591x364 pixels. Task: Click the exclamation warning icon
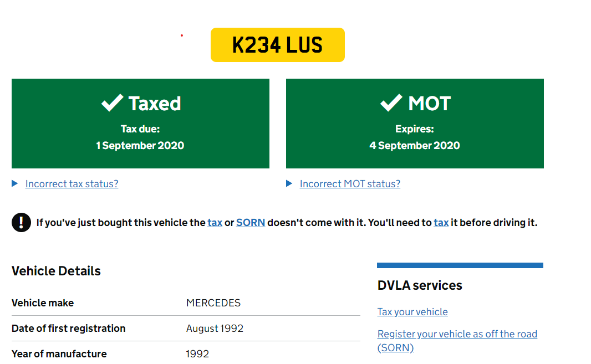21,222
